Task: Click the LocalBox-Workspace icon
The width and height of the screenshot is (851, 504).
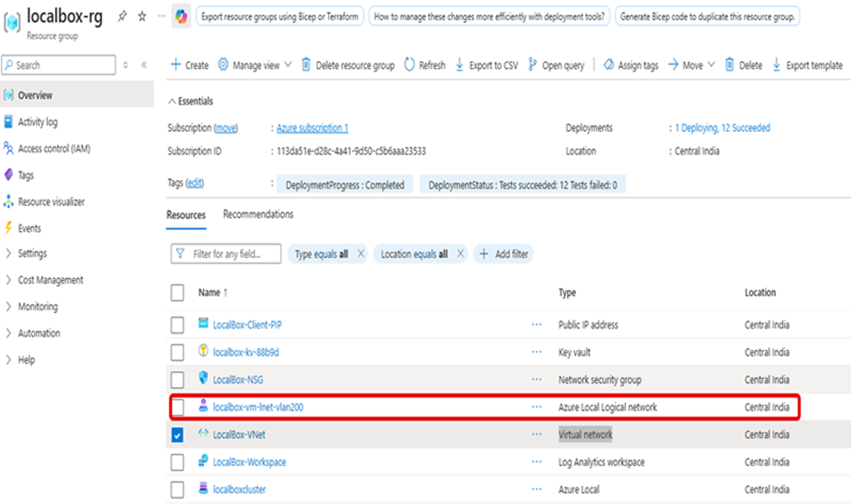Action: pyautogui.click(x=203, y=460)
